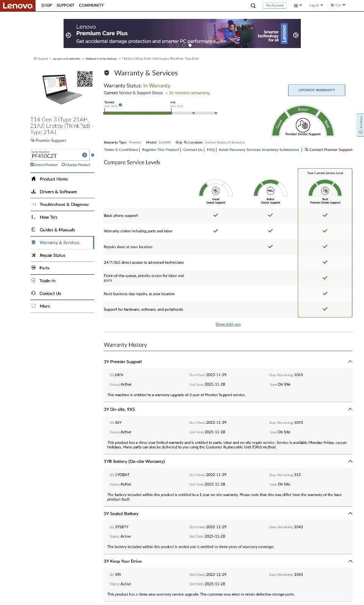
Task: Collapse the 3Y Sealed Battery section
Action: tap(350, 513)
